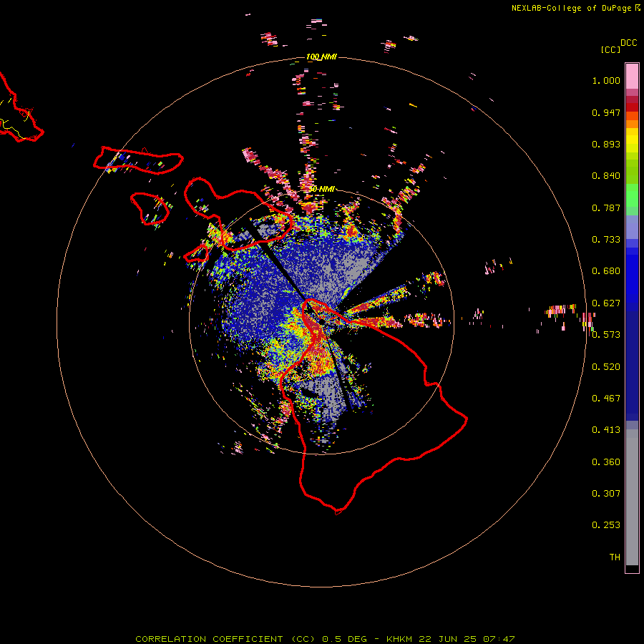Click the 100 NMI range ring label
Viewport: 644px width, 644px height.
click(321, 57)
